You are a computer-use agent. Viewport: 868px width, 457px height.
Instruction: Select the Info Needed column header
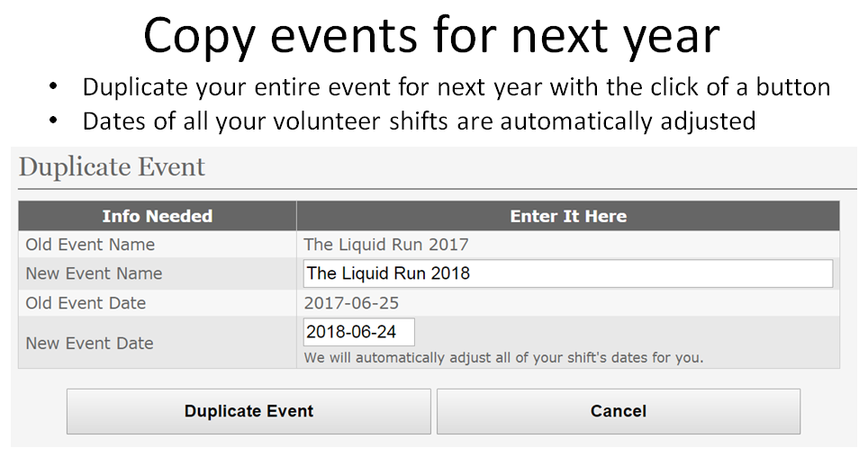157,216
